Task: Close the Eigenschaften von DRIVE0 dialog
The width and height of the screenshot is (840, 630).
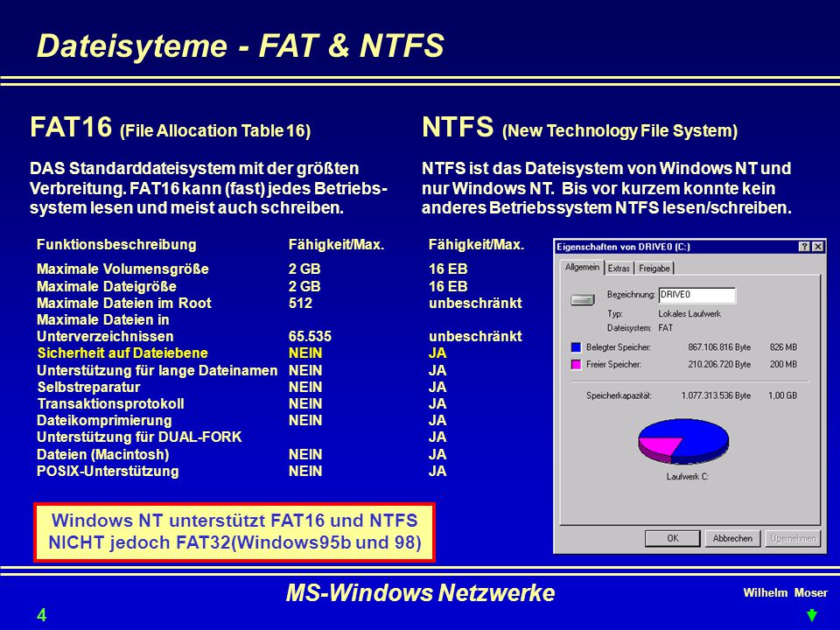Action: 817,247
